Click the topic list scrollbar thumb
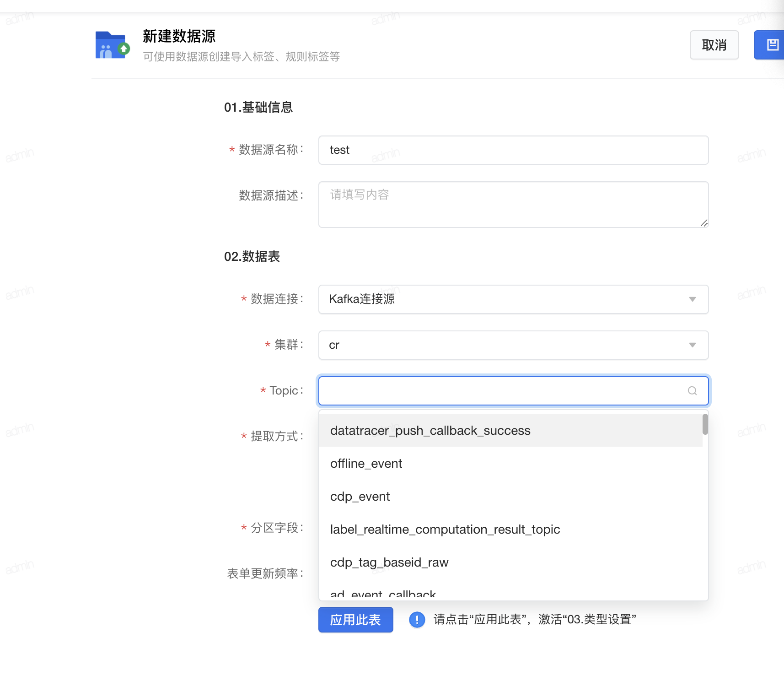The image size is (784, 692). click(x=705, y=424)
